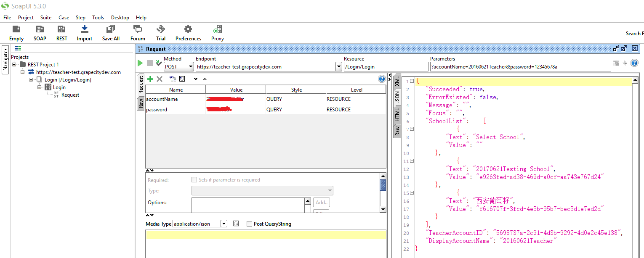Collapse the Login [/Login/Login] tree node

tap(31, 80)
